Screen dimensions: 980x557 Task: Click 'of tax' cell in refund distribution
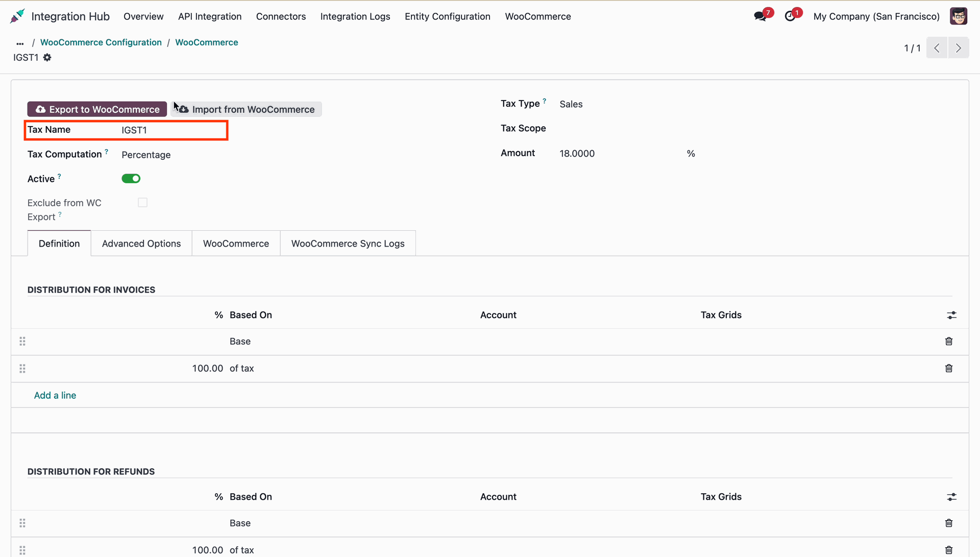[242, 550]
